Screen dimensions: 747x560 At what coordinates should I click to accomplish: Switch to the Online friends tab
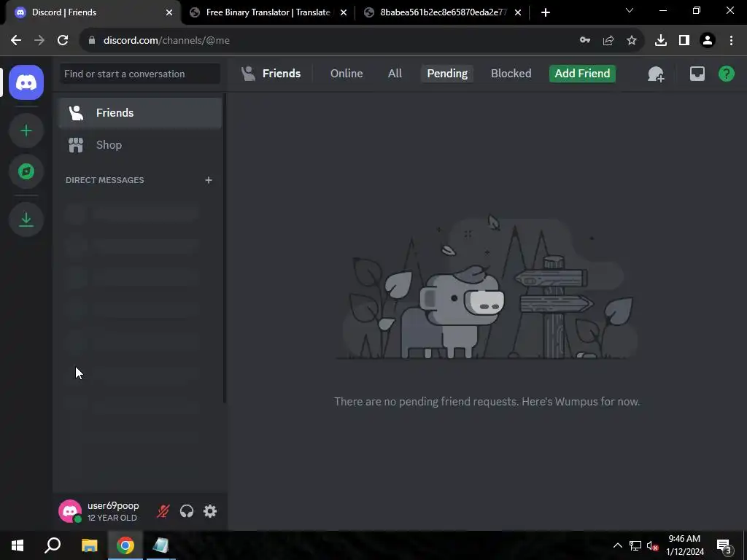(x=347, y=74)
